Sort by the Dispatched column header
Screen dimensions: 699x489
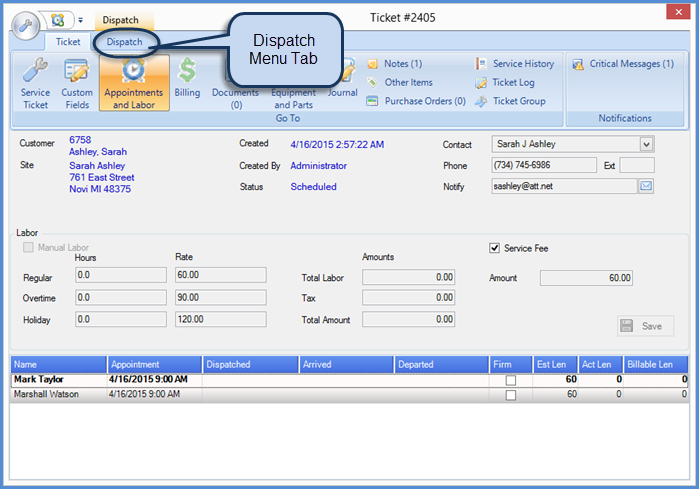[x=250, y=365]
